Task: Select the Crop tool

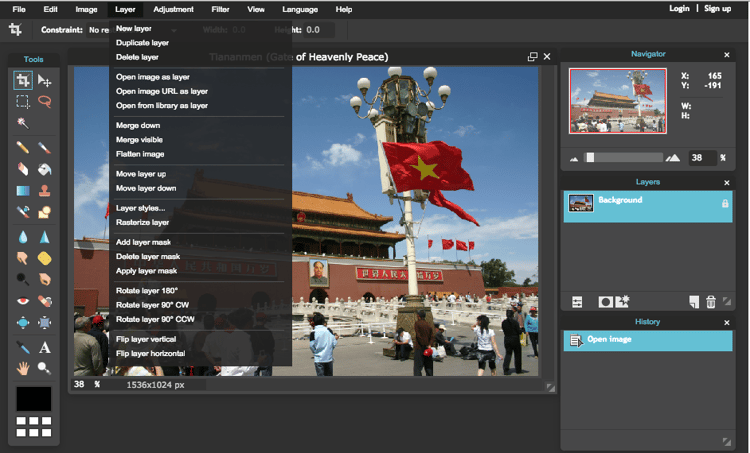Action: coord(23,81)
